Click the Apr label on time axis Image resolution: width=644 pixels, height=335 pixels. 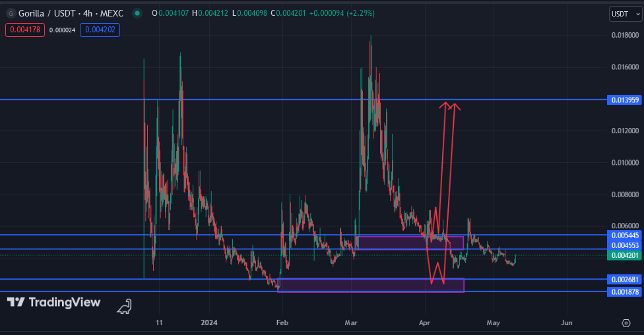coord(424,322)
